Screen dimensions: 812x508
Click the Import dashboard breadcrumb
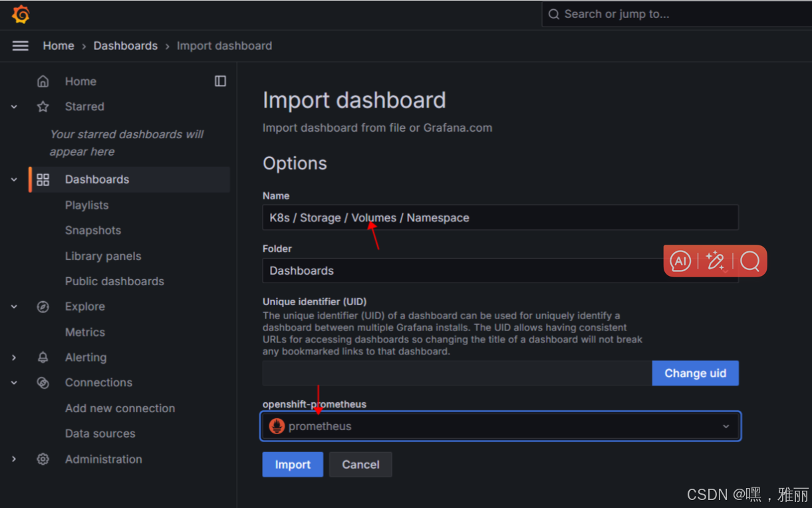coord(224,46)
